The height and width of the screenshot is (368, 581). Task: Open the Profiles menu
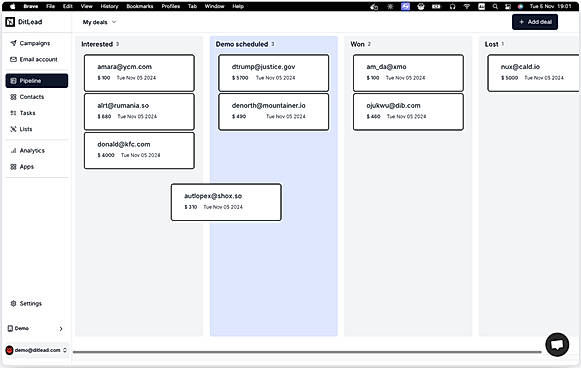(x=170, y=6)
